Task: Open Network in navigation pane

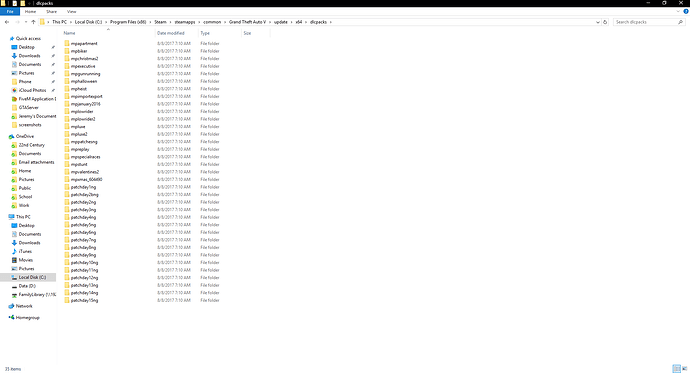Action: point(24,306)
